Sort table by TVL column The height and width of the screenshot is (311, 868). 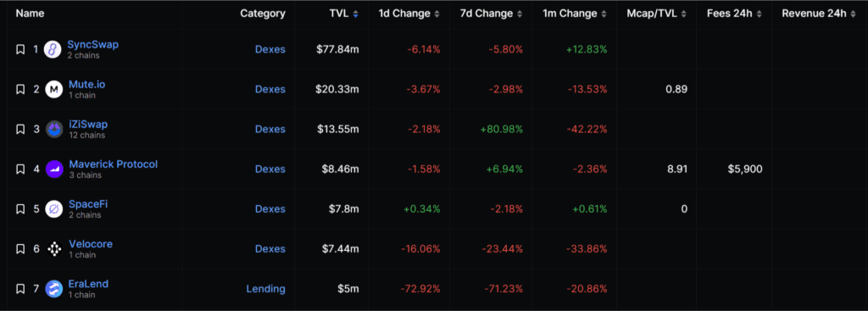(343, 14)
